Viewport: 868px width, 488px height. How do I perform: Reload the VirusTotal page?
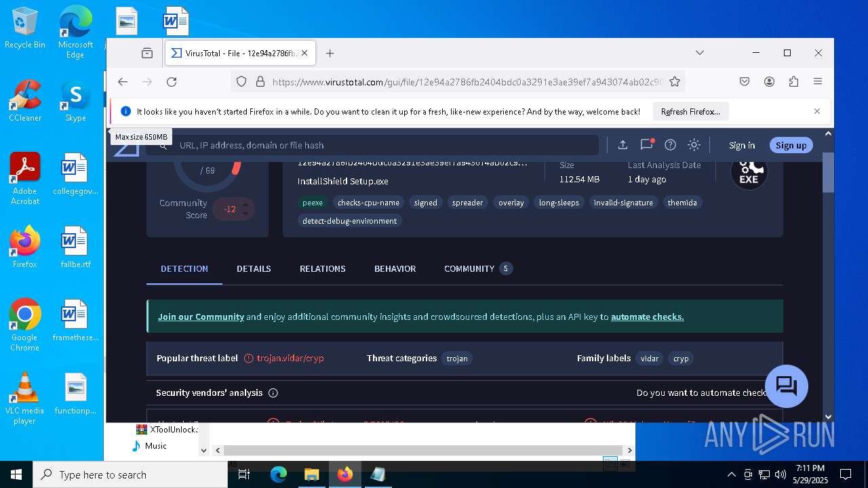pos(172,82)
